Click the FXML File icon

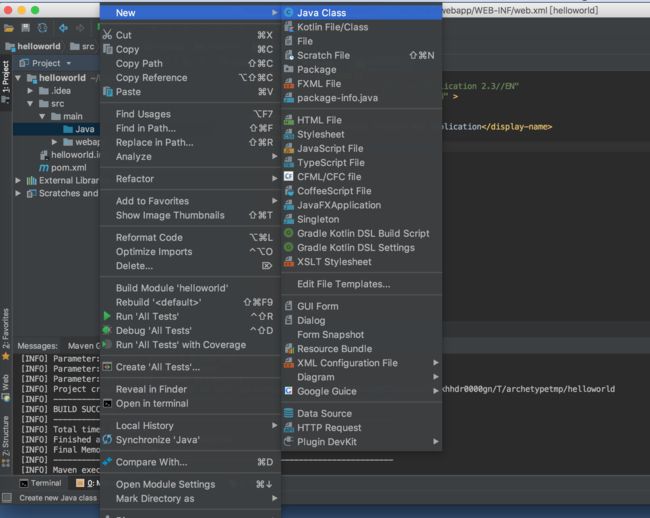289,84
